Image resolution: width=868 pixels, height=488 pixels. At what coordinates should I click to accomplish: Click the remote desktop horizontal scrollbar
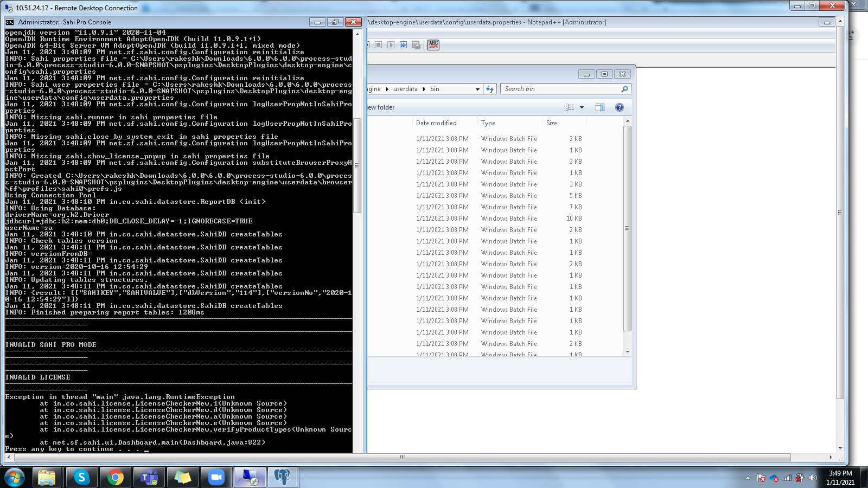[402, 457]
